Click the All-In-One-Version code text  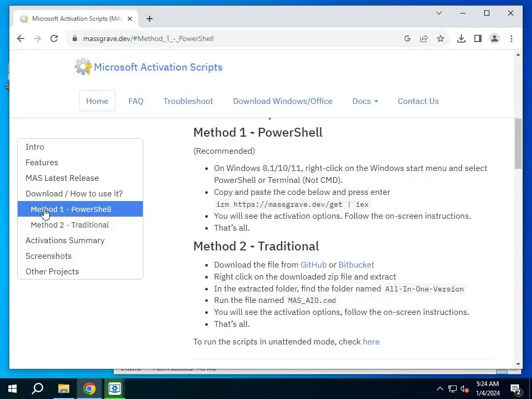pyautogui.click(x=424, y=289)
